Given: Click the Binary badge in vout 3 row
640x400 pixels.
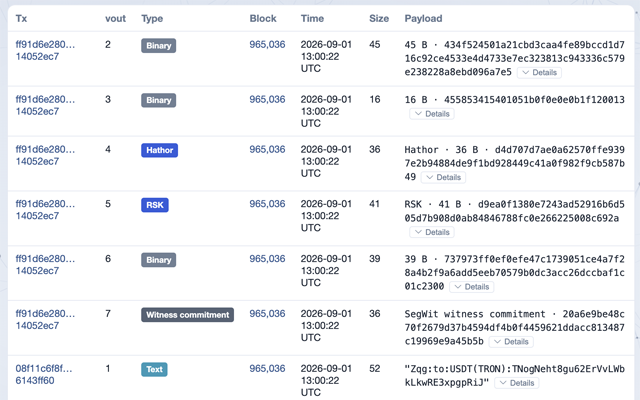Looking at the screenshot, I should [x=159, y=100].
